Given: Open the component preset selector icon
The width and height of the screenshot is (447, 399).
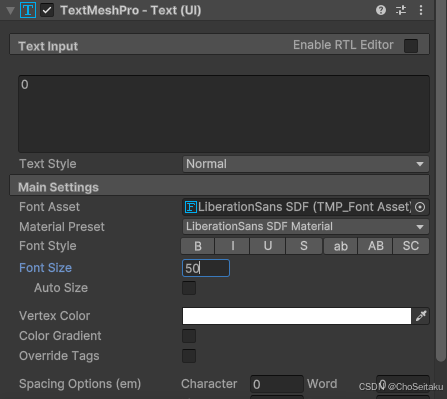Looking at the screenshot, I should pyautogui.click(x=401, y=10).
